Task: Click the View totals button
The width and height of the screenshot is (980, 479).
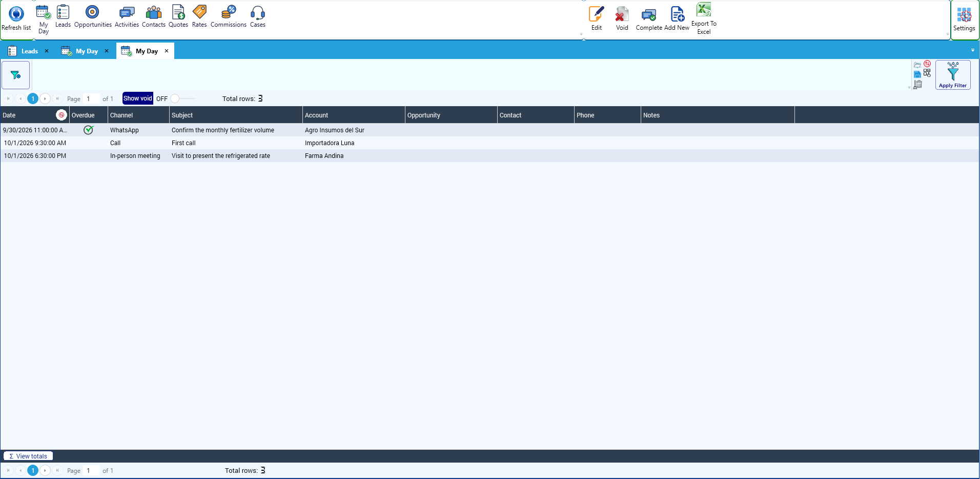Action: coord(28,456)
